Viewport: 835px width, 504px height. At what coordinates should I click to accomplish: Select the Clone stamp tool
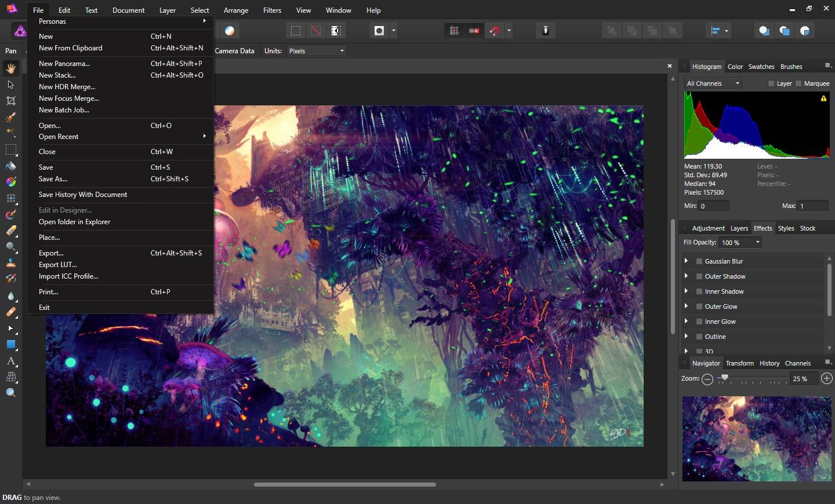[x=10, y=263]
